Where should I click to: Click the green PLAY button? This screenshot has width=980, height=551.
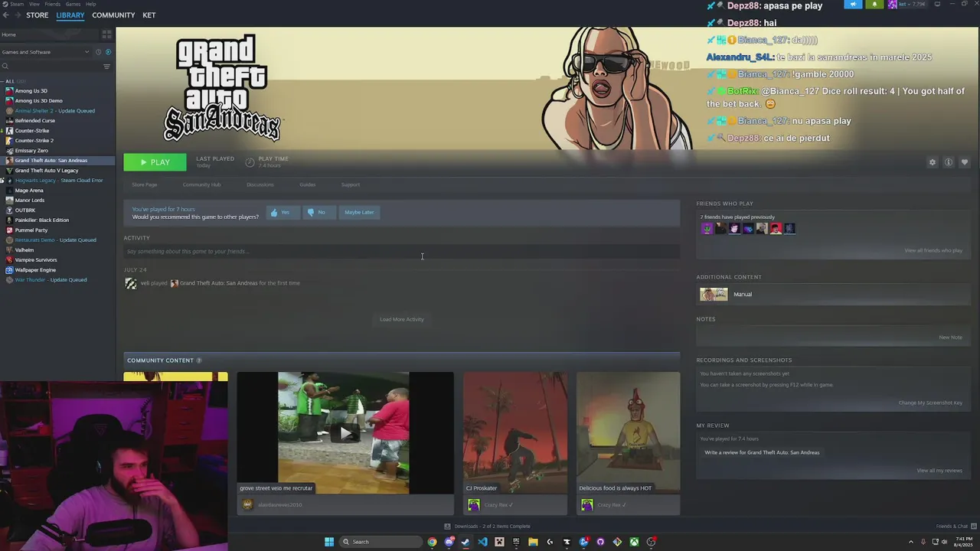(x=155, y=162)
